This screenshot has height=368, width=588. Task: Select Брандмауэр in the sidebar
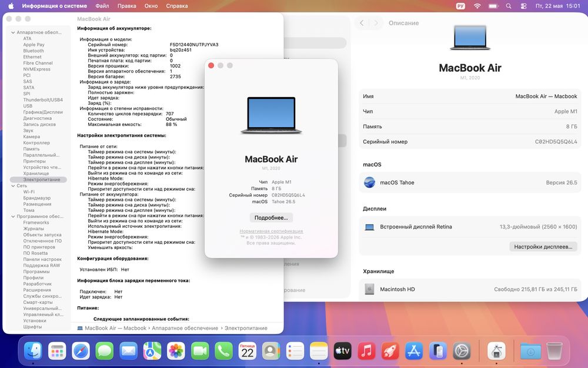click(36, 198)
